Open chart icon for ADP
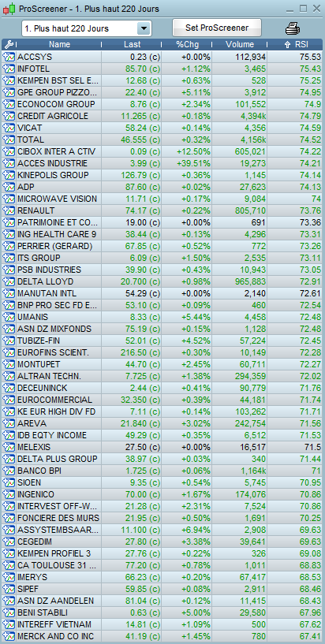Image resolution: width=325 pixels, height=644 pixels. tap(9, 187)
